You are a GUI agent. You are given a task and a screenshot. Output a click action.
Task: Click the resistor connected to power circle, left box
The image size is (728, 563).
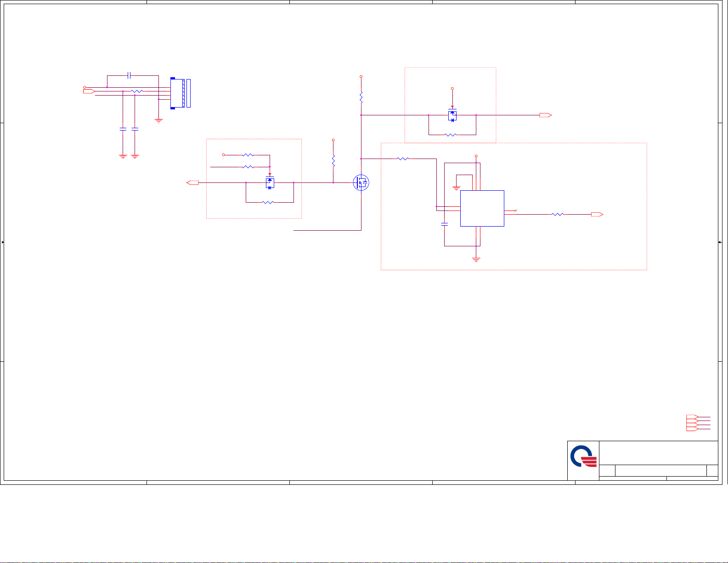(x=248, y=155)
